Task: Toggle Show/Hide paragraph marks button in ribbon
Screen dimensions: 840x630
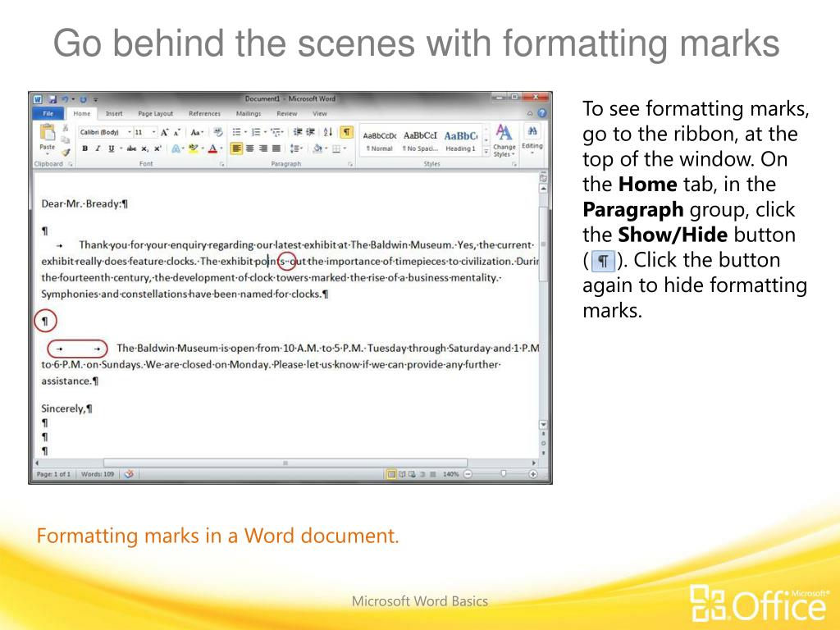Action: 346,132
